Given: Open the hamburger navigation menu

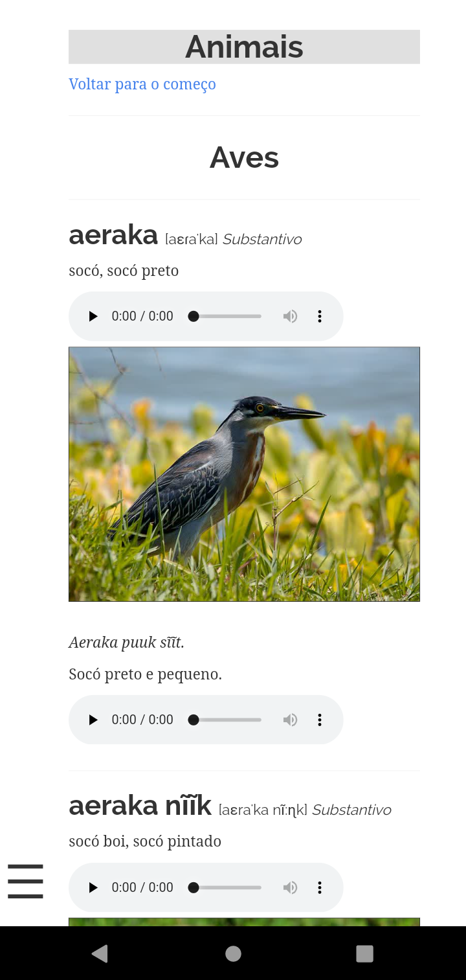Looking at the screenshot, I should [25, 881].
